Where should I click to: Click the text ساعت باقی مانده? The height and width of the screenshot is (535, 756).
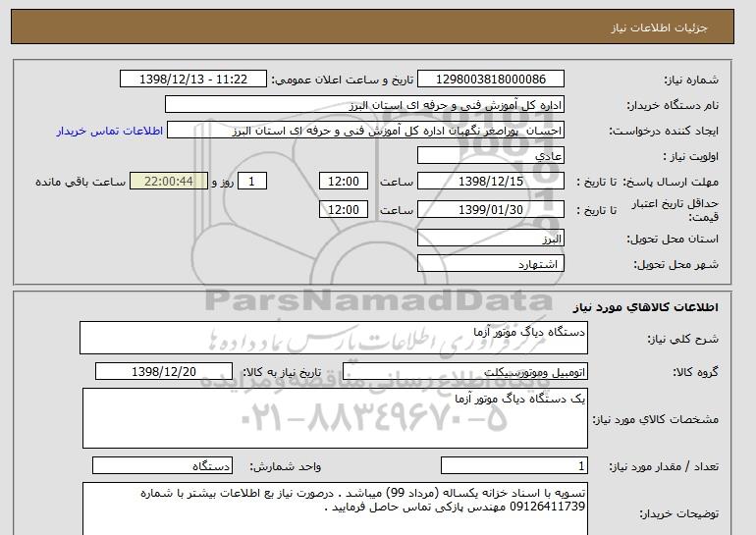[x=81, y=182]
